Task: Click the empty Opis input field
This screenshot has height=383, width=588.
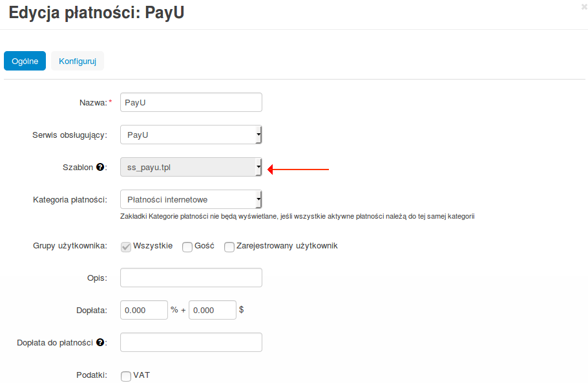Action: (191, 278)
